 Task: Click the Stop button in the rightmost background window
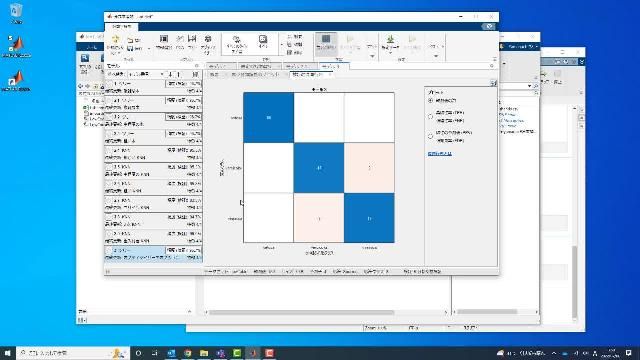pos(558,77)
